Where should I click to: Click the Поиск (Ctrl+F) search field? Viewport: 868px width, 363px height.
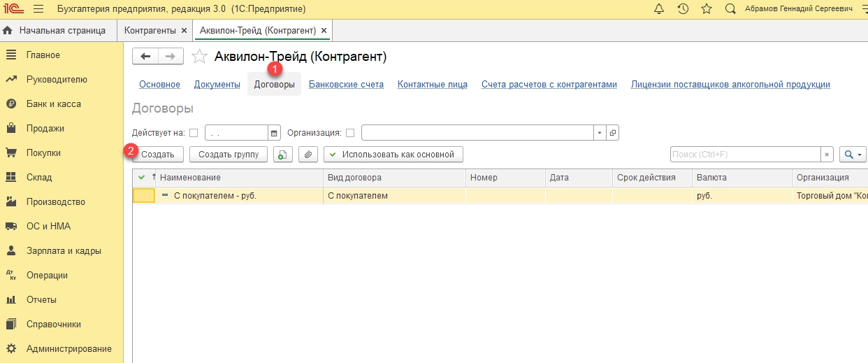coord(746,154)
